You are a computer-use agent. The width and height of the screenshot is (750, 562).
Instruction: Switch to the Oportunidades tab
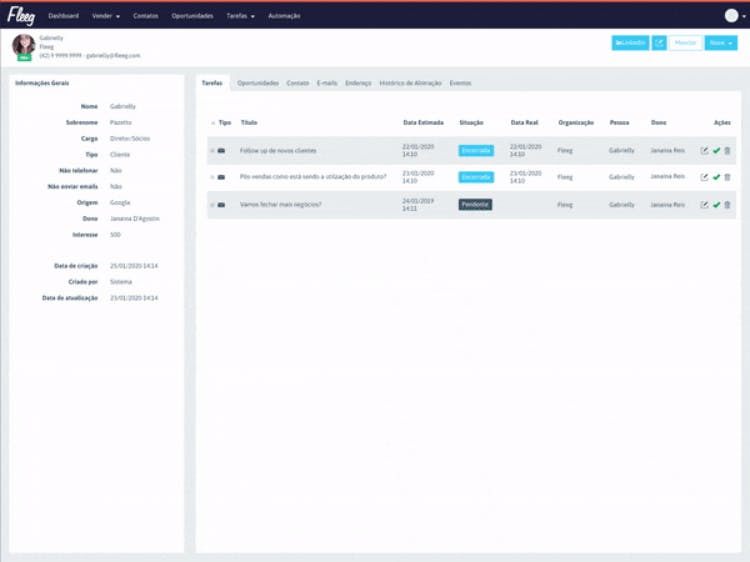258,83
